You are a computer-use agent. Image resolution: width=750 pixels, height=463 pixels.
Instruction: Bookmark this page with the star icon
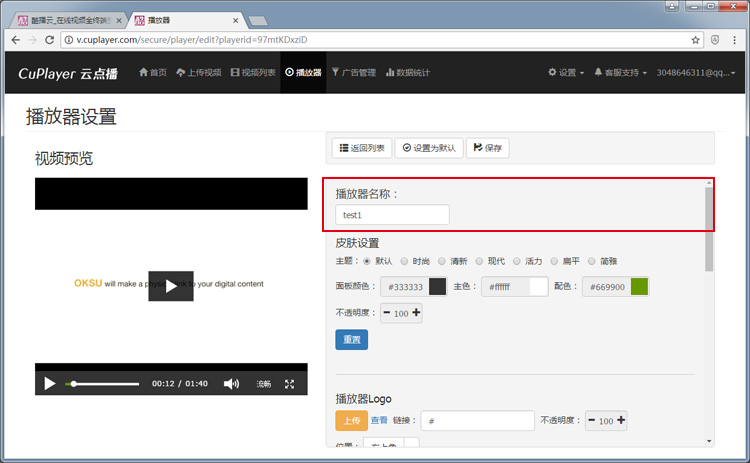click(x=696, y=40)
